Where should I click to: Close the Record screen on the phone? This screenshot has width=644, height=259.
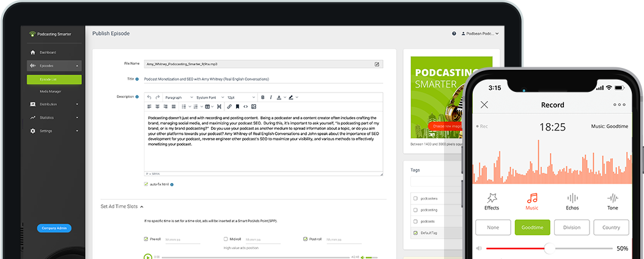click(484, 105)
